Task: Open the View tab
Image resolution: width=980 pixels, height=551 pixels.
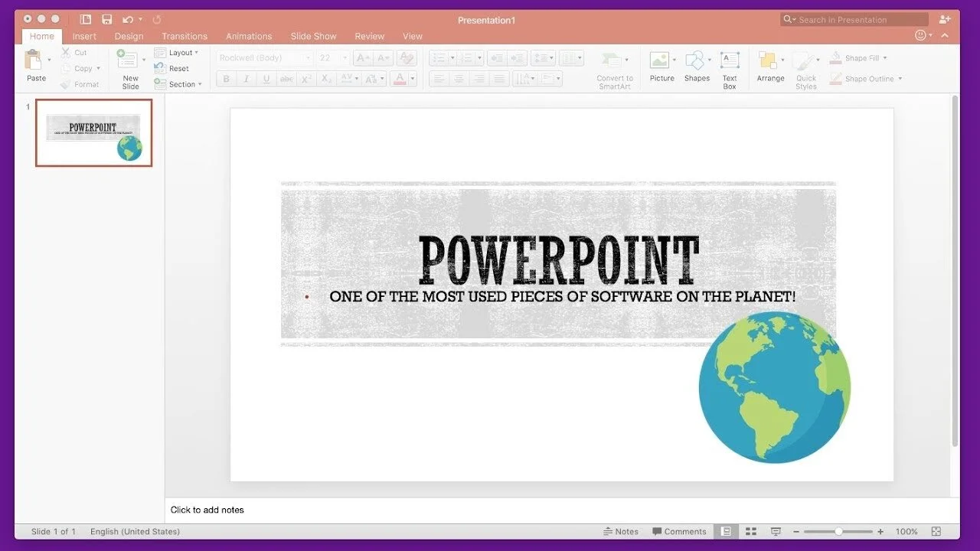Action: point(413,36)
